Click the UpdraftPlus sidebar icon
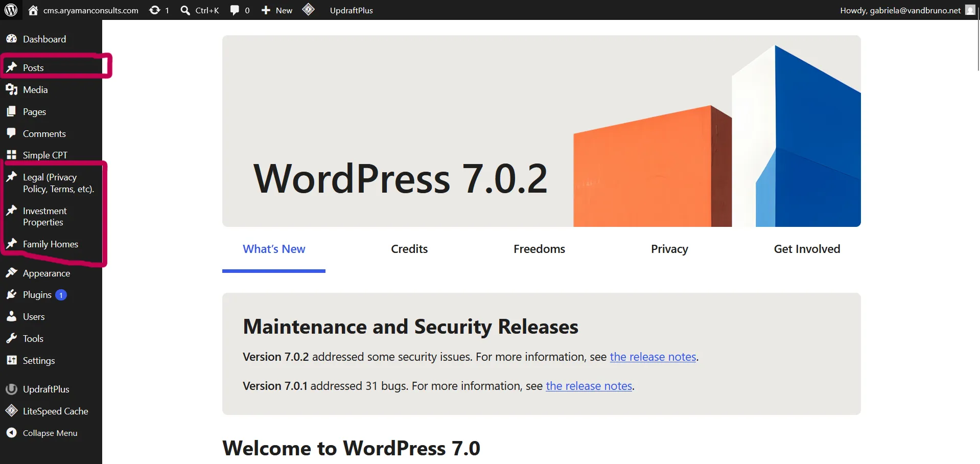The image size is (980, 464). pos(11,389)
